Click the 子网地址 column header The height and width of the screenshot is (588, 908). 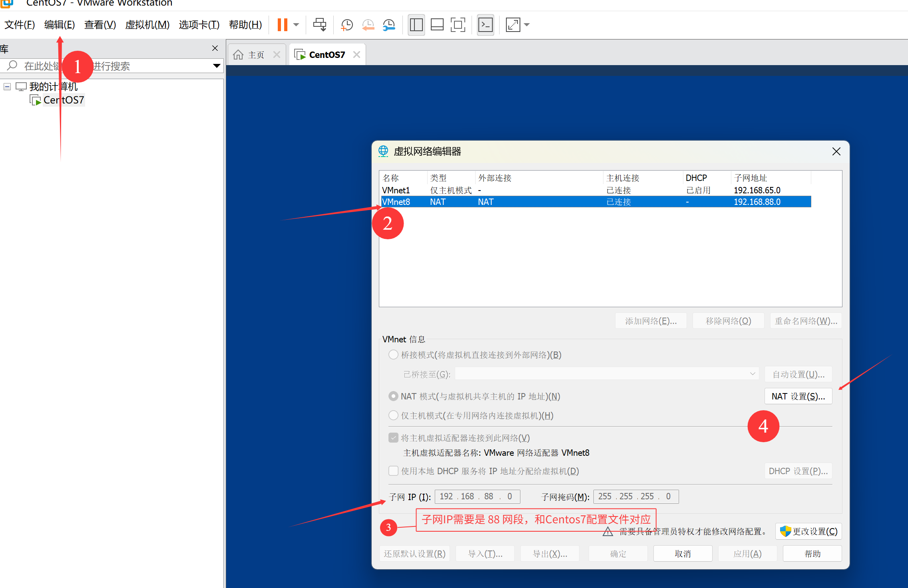770,178
